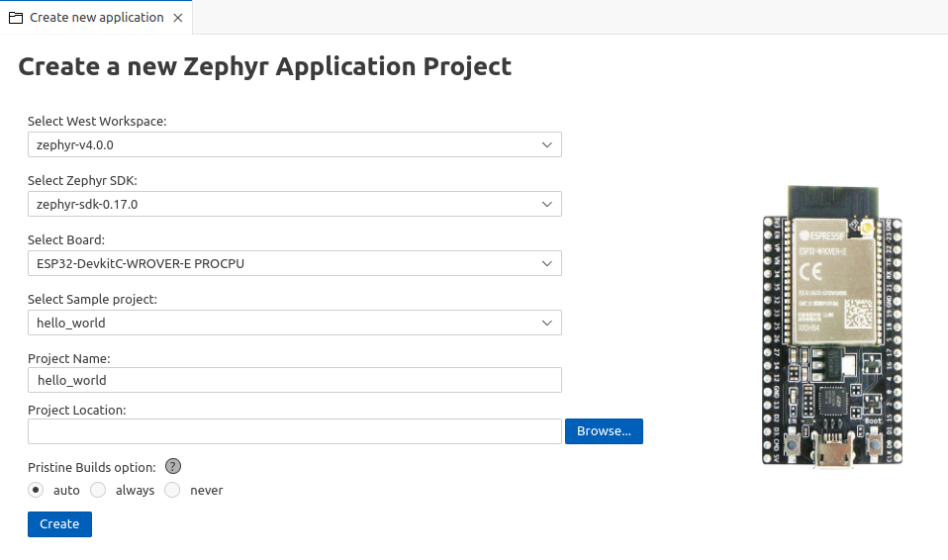
Task: Focus the Project Name text field
Action: pos(294,380)
